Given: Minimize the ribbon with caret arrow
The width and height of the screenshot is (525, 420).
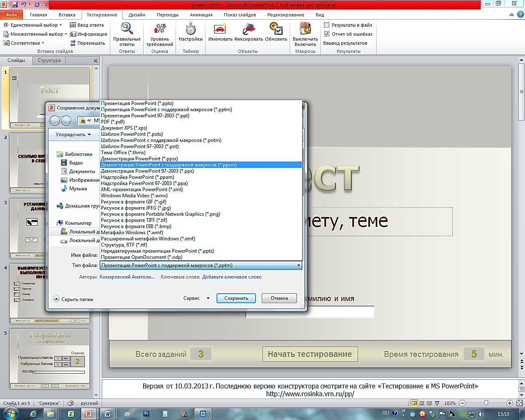Looking at the screenshot, I should [511, 15].
